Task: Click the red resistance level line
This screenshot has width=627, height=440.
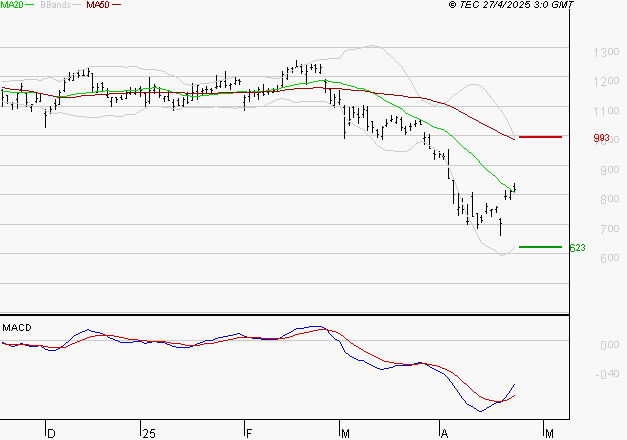Action: pyautogui.click(x=540, y=137)
